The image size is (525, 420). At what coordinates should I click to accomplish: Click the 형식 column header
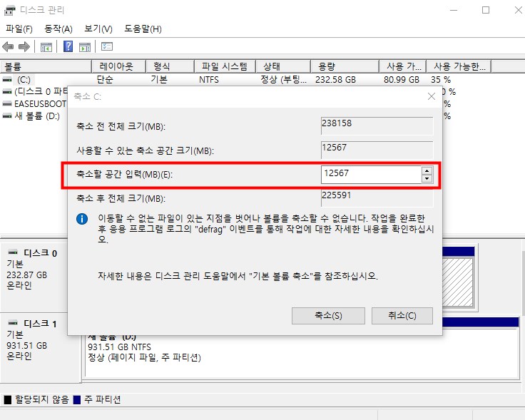click(170, 66)
